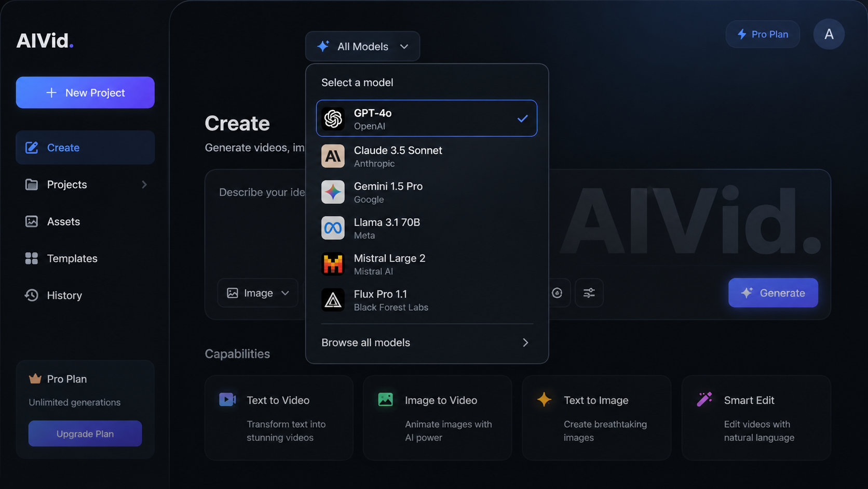Click the Claude 3.5 Sonnet Anthropic logo
This screenshot has width=868, height=489.
click(333, 156)
